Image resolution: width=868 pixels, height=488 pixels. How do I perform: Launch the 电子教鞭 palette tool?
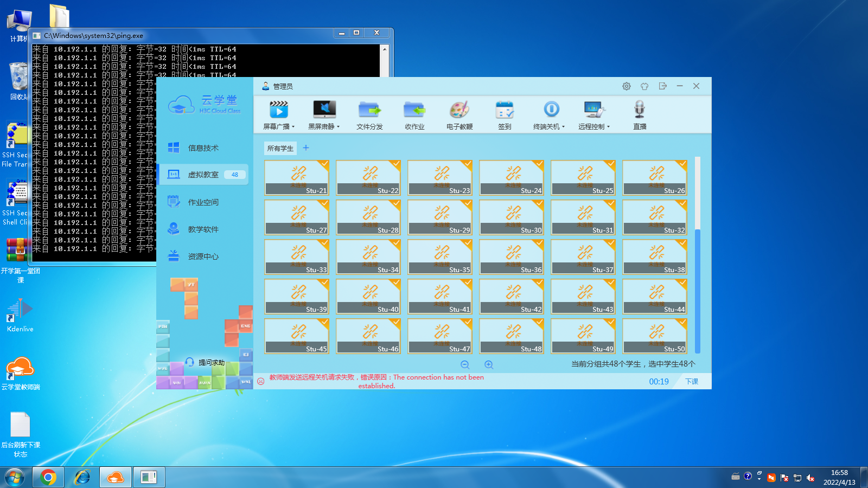pos(459,110)
